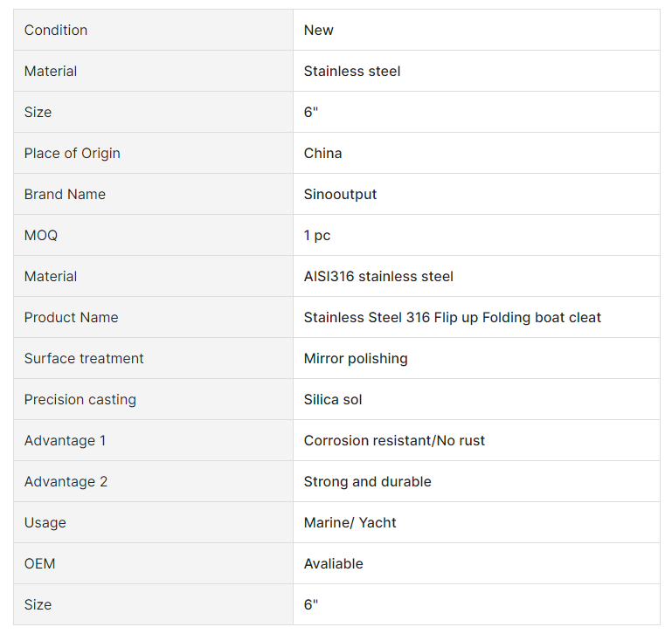Click 'AISI316 stainless steel' value
This screenshot has width=672, height=634.
point(378,276)
